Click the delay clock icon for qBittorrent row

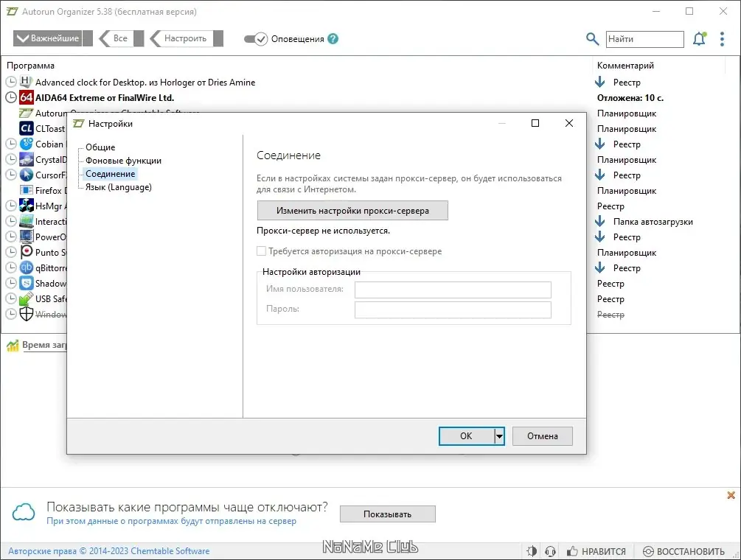pyautogui.click(x=11, y=267)
